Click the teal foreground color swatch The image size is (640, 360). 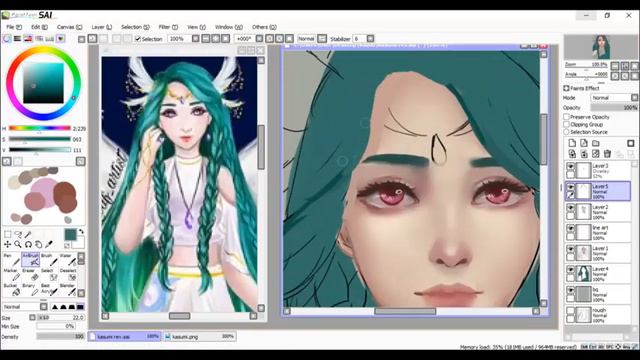[x=70, y=235]
